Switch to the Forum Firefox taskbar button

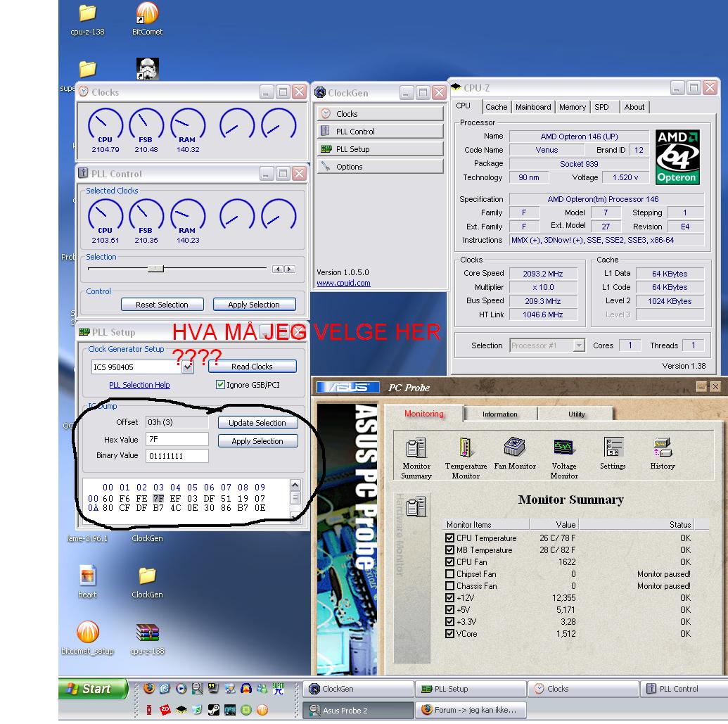pos(471,710)
